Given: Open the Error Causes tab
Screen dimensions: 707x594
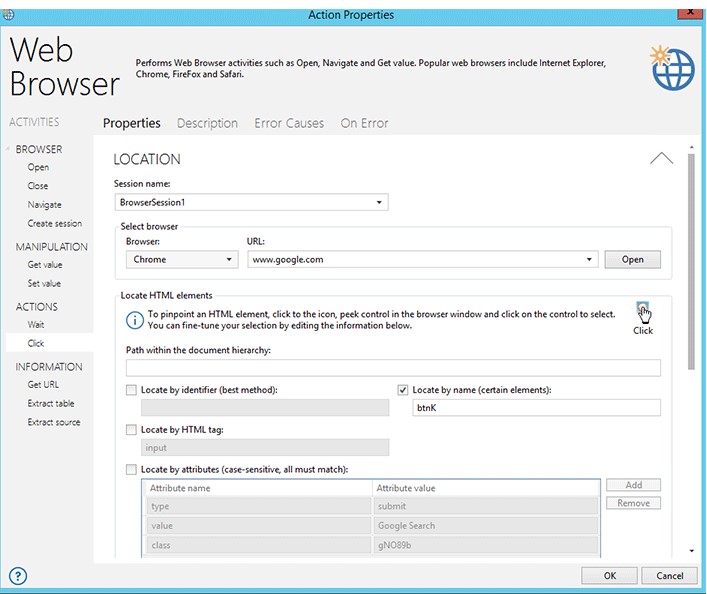Looking at the screenshot, I should (x=289, y=123).
